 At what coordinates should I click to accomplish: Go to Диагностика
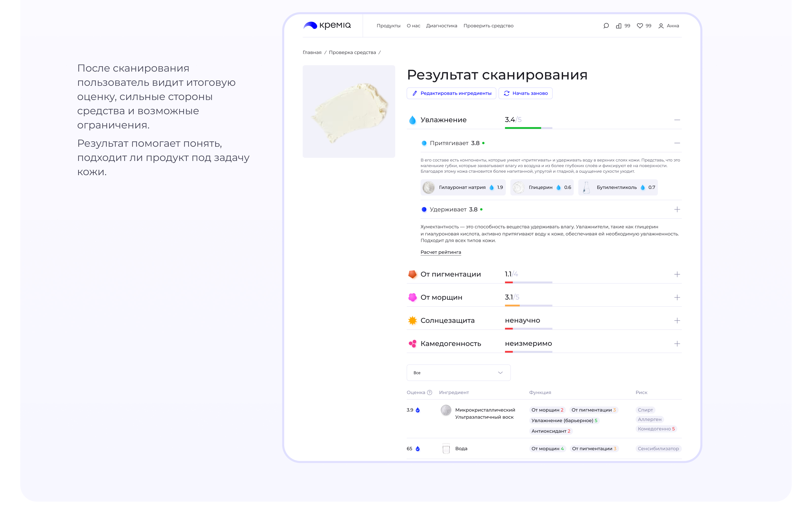[442, 26]
